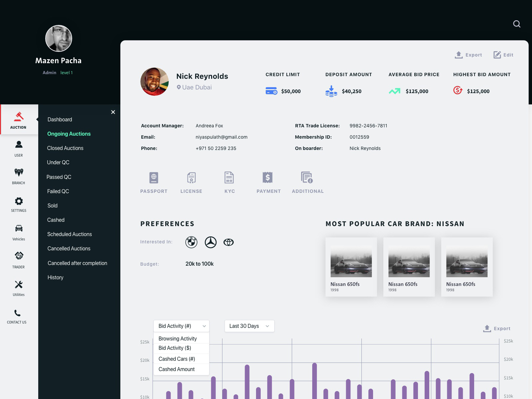
Task: Toggle the Mercedes brand interest icon
Action: pyautogui.click(x=210, y=242)
